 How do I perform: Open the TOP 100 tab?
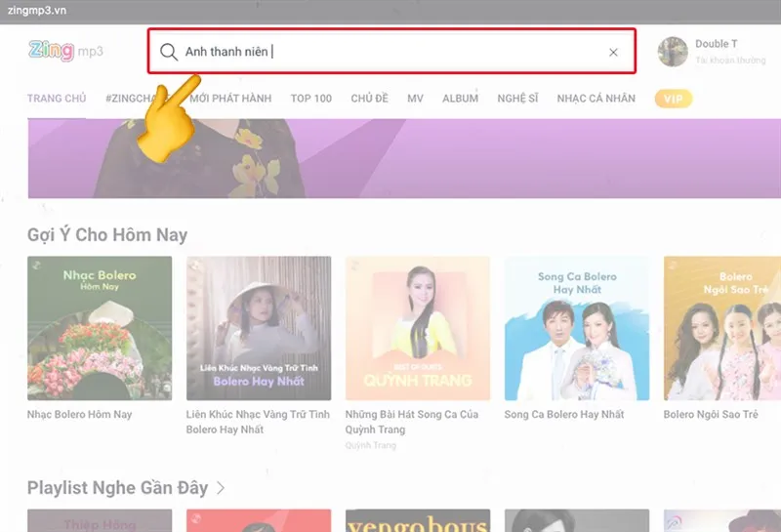(311, 99)
